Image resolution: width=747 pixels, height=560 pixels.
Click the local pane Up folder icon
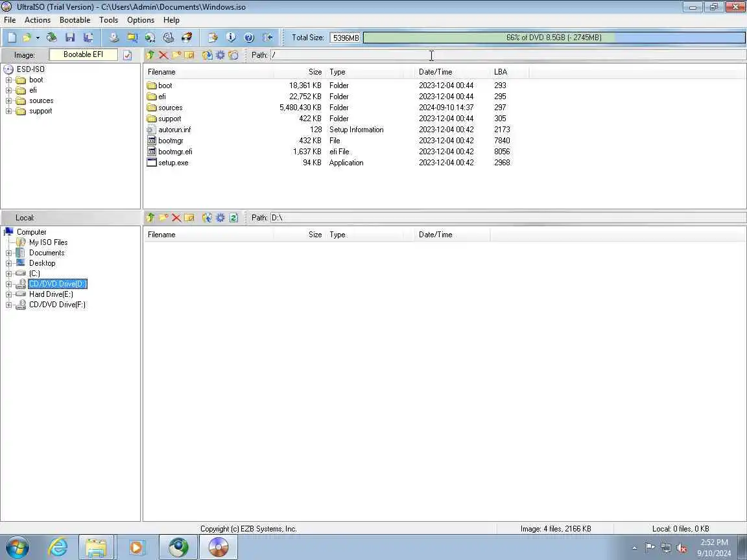(150, 218)
